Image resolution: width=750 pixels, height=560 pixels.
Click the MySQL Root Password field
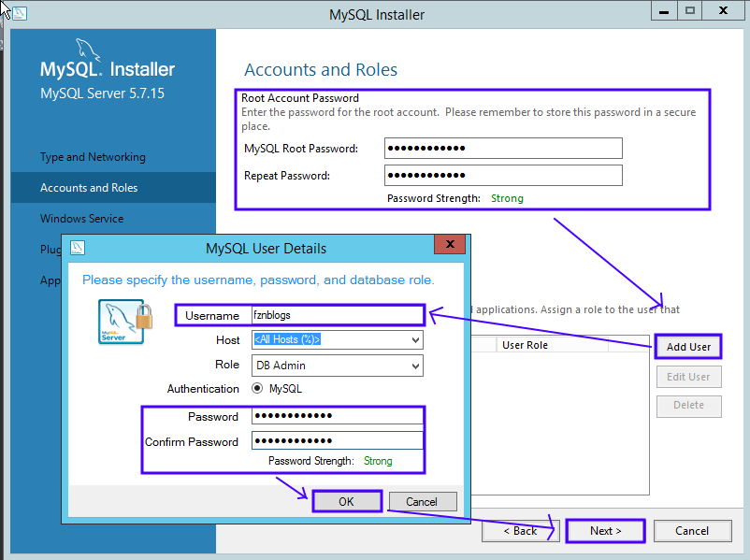pyautogui.click(x=503, y=149)
